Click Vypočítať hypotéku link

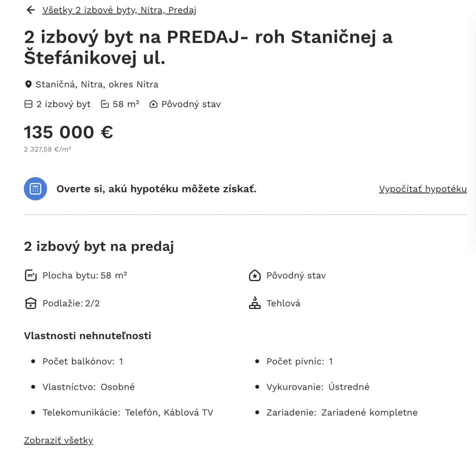422,189
